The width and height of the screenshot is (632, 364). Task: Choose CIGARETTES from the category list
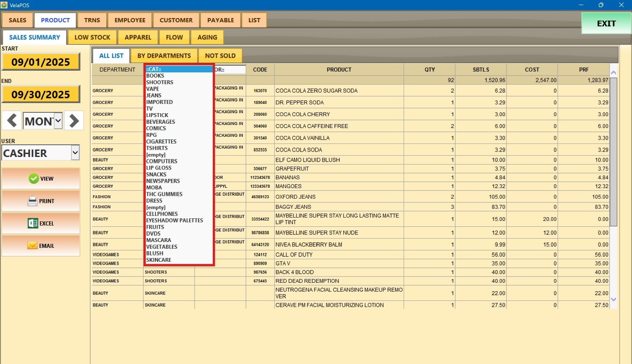(x=161, y=141)
